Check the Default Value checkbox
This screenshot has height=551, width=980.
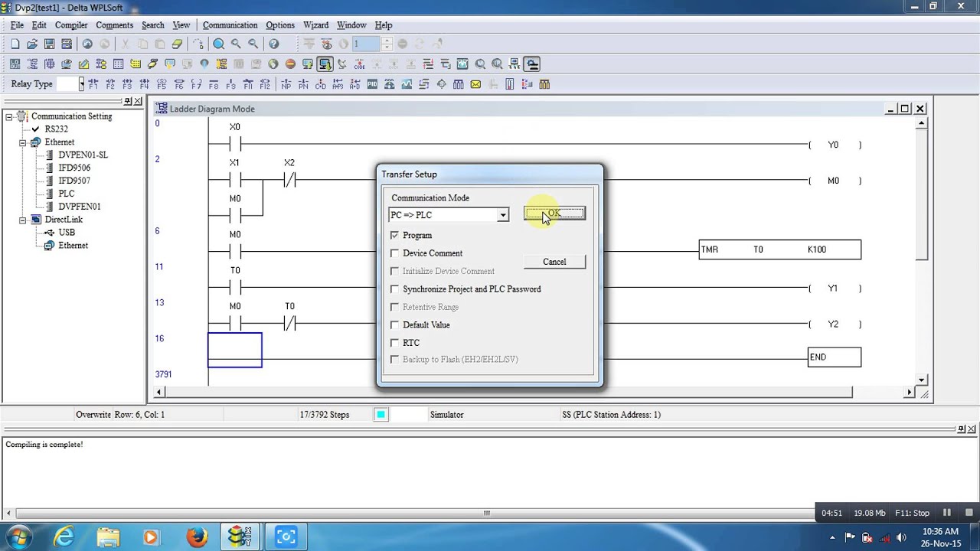pos(394,325)
